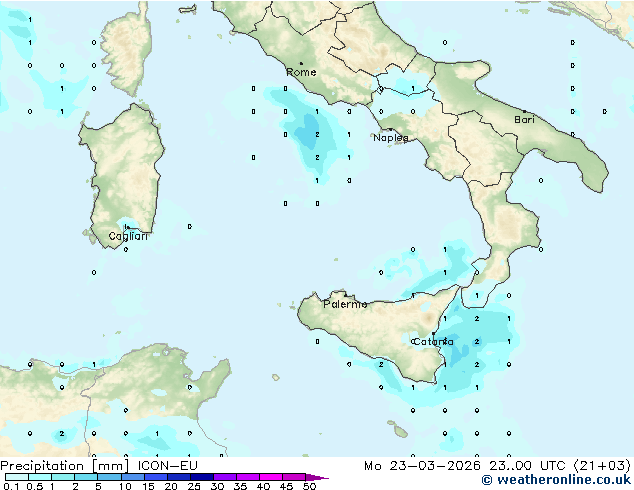
Task: Click the legend value label '0.1'
Action: pyautogui.click(x=11, y=486)
